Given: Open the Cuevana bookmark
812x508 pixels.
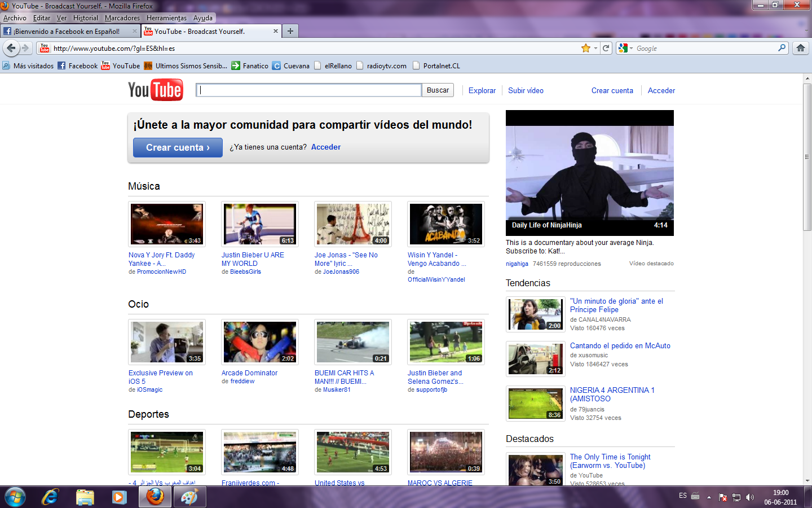Looking at the screenshot, I should click(x=291, y=65).
